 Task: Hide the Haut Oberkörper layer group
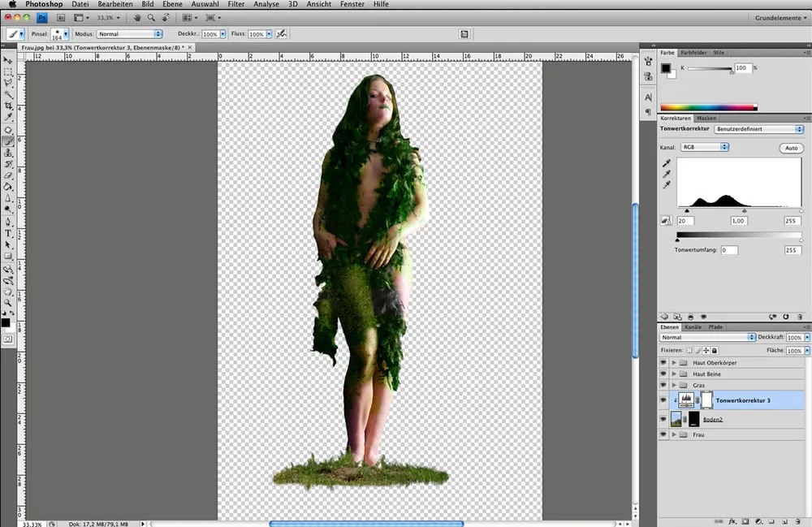click(x=664, y=362)
